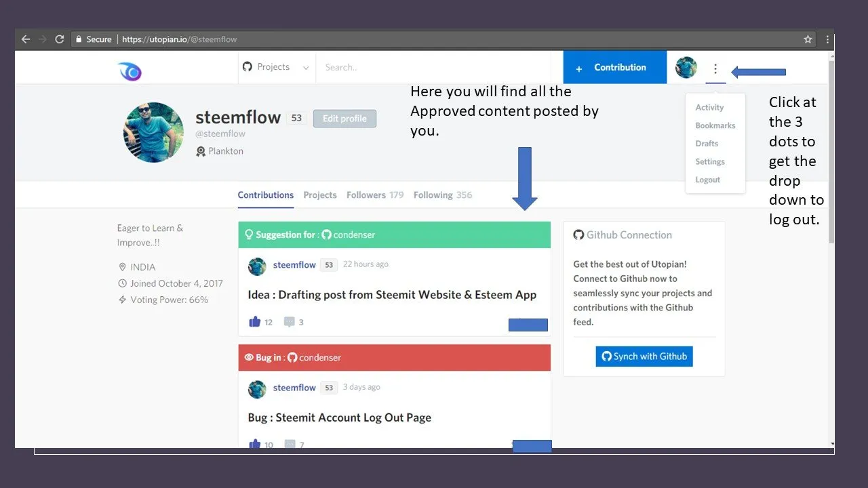868x488 pixels.
Task: Click steemflow avatar on the bug post
Action: [x=257, y=389]
